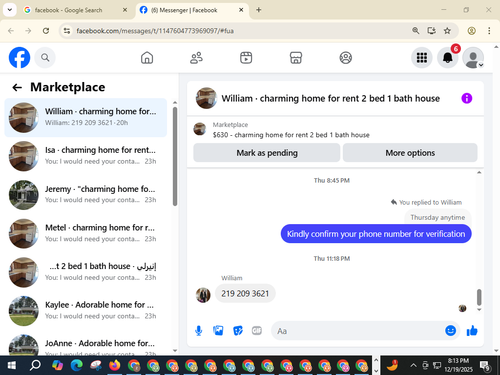Open Microsoft Edge from taskbar

[77, 366]
